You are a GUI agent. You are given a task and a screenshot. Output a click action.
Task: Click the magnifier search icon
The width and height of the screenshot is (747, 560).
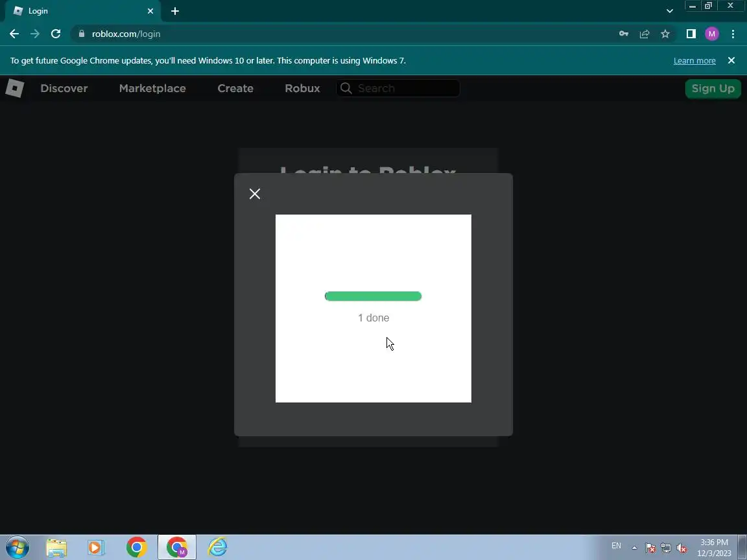[346, 88]
